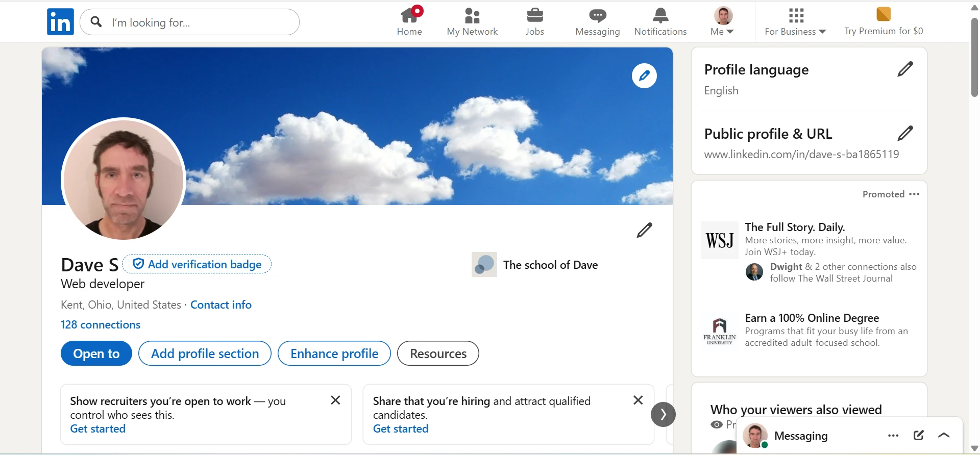980x455 pixels.
Task: Click the Premium gold square icon
Action: point(884,14)
